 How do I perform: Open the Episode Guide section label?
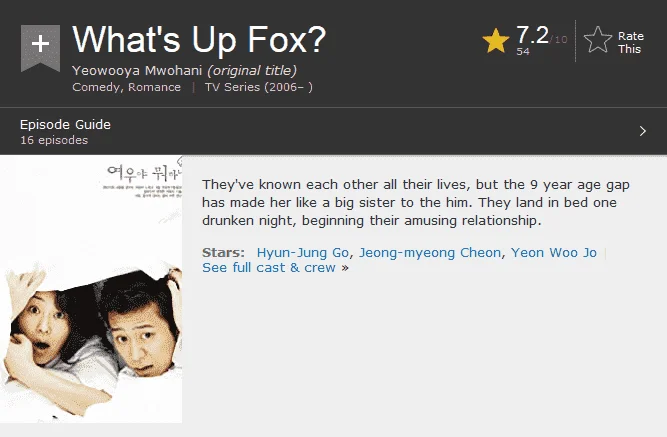click(x=65, y=125)
